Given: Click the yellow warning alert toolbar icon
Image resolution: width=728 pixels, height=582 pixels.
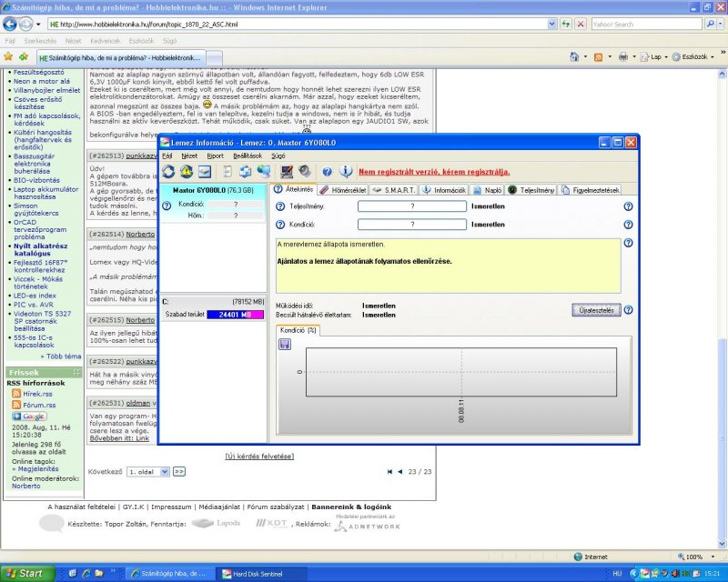Looking at the screenshot, I should (x=187, y=172).
